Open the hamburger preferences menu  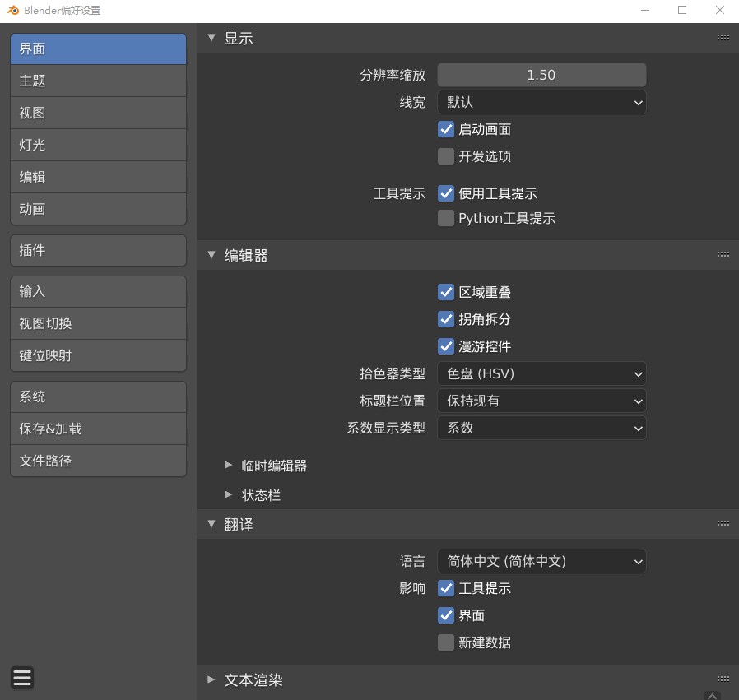(x=22, y=678)
